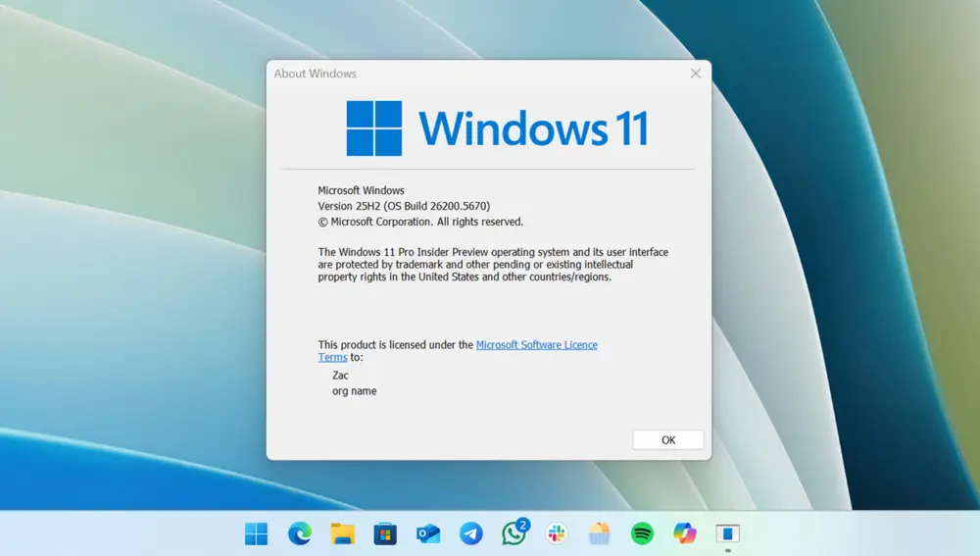Open the Microsoft Software Licence link
The image size is (980, 556).
[x=536, y=344]
